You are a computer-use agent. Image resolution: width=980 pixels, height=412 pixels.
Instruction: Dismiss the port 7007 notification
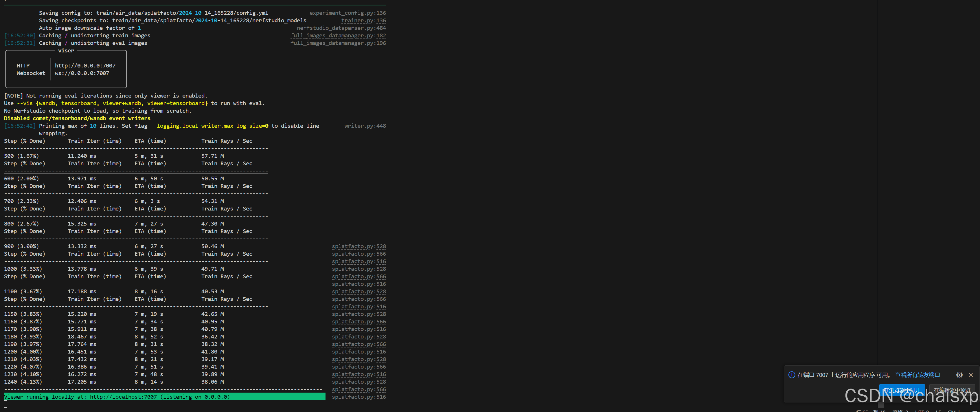point(970,375)
